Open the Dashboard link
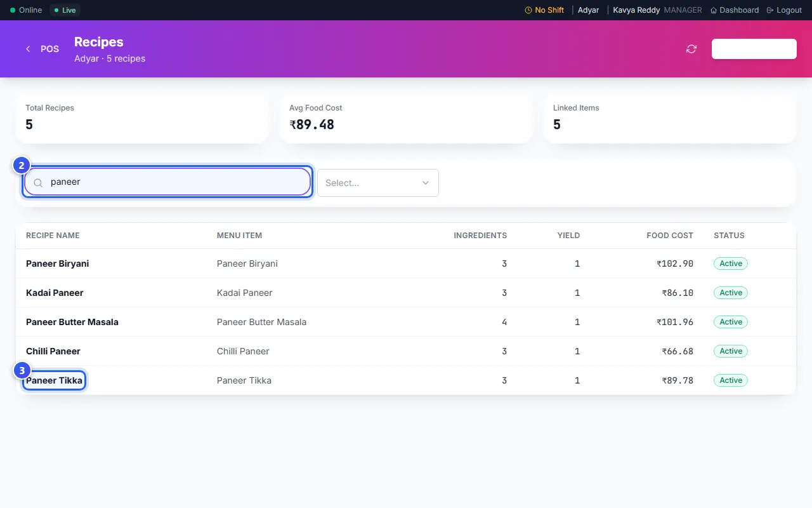The height and width of the screenshot is (508, 812). (735, 10)
